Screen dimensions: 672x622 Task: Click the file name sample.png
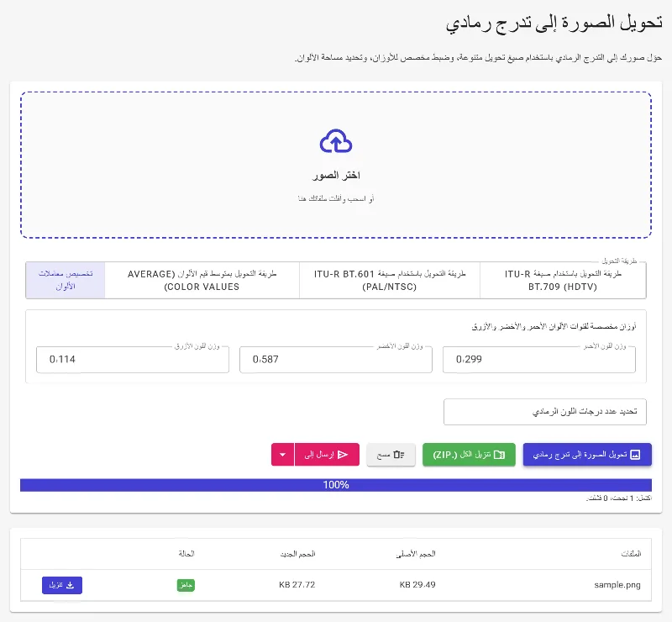click(x=617, y=585)
